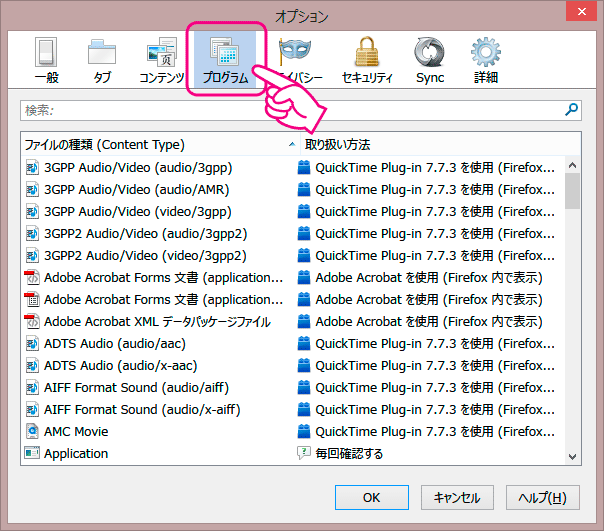The width and height of the screenshot is (604, 531).
Task: Sort by ファイルの種類 (Content Type) column header
Action: [160, 145]
